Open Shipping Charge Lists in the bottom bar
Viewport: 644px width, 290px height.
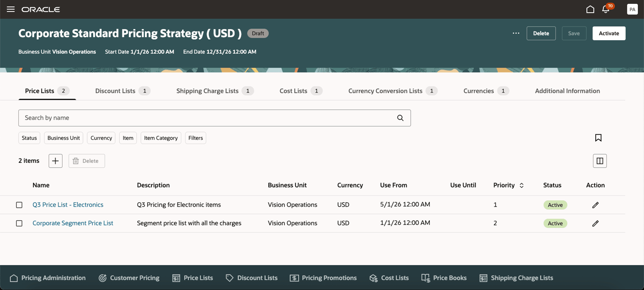pyautogui.click(x=516, y=278)
